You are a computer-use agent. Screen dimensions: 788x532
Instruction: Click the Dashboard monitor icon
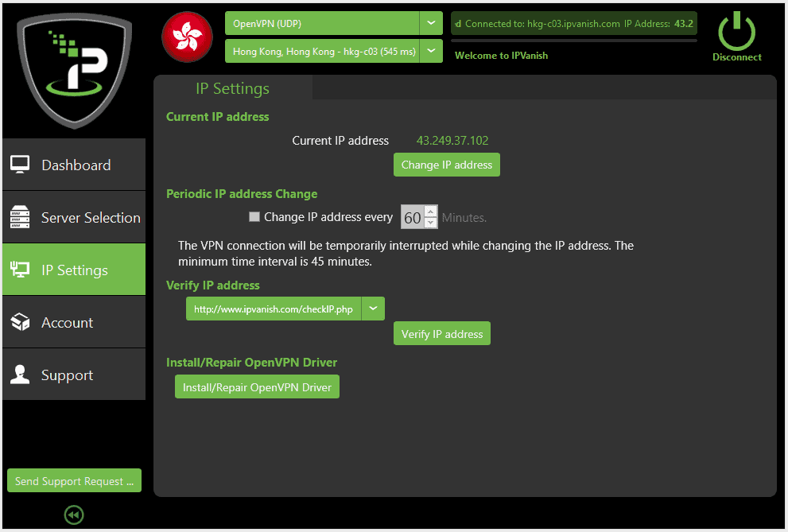click(20, 165)
